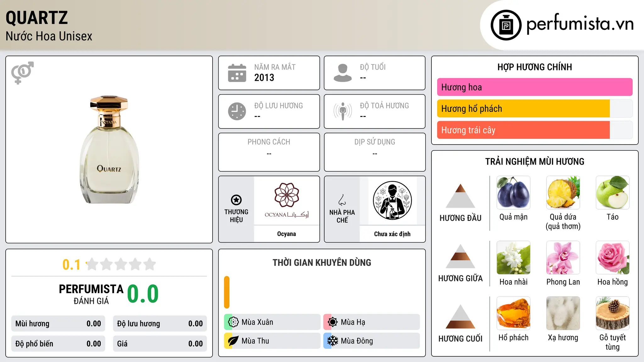Click the Độ lưu hương score row
Screen dimensions: 644x362
point(160,324)
